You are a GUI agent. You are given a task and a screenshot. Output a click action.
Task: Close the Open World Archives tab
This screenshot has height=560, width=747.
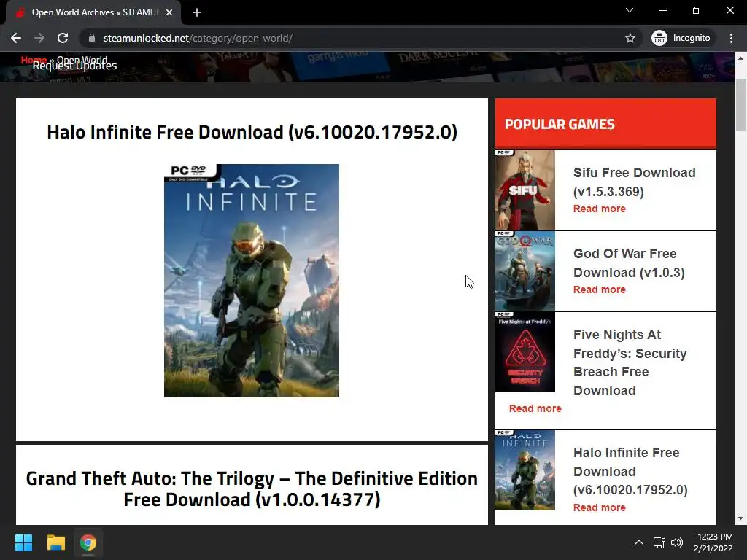pyautogui.click(x=169, y=12)
